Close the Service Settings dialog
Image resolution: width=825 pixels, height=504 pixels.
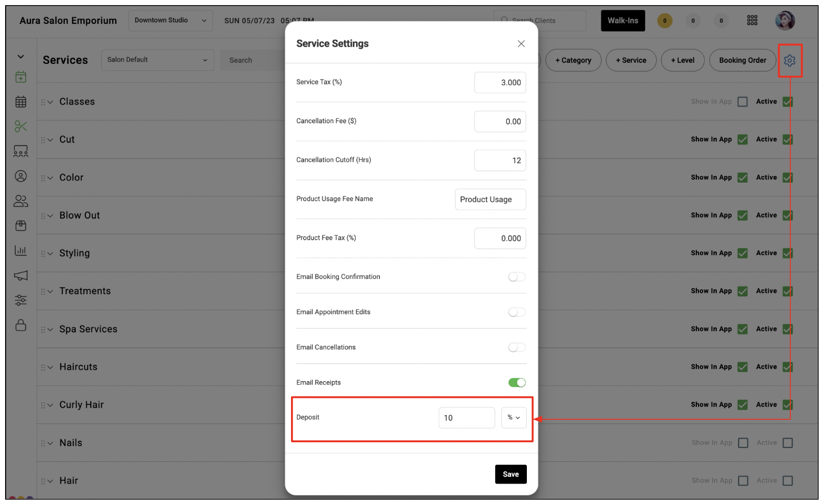pos(521,44)
